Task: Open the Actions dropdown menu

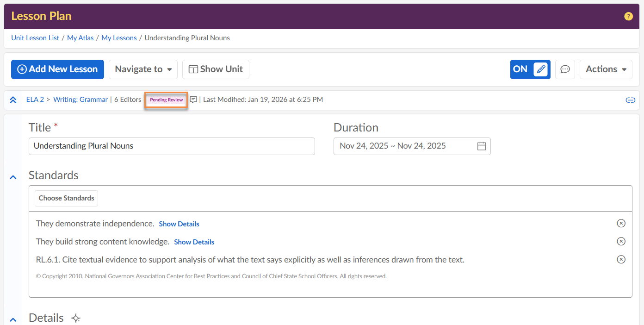Action: (606, 69)
